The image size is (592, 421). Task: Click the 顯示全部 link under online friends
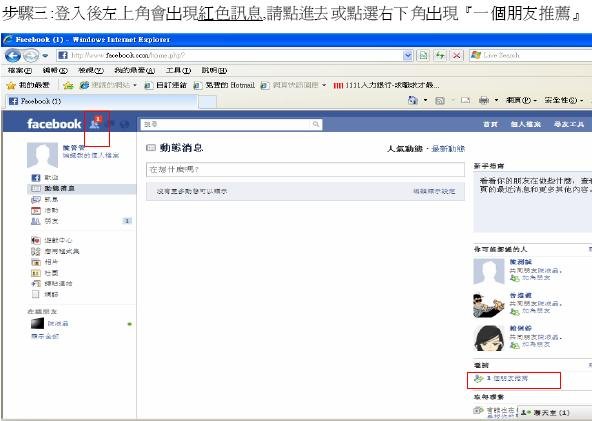(x=45, y=336)
